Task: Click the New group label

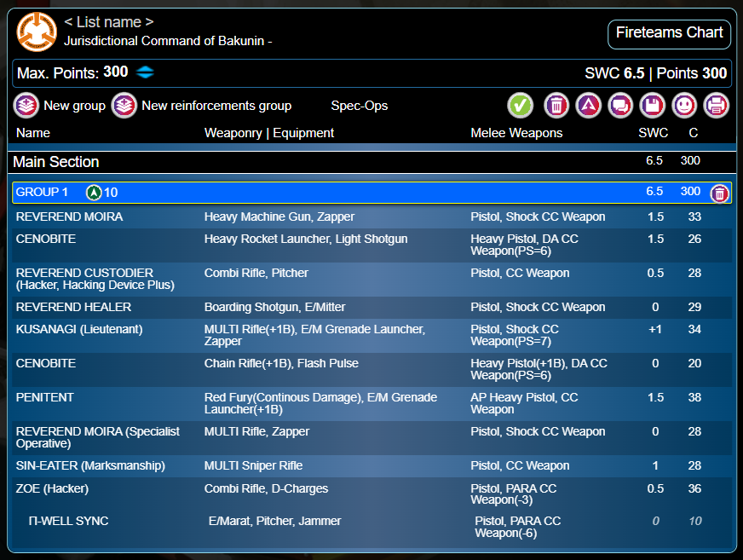Action: [x=74, y=106]
